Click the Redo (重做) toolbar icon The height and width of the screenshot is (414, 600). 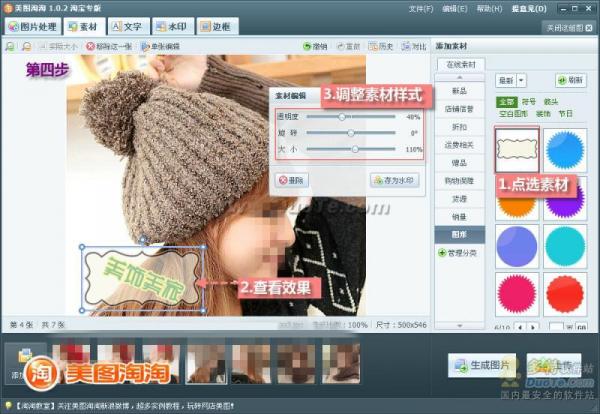click(346, 46)
